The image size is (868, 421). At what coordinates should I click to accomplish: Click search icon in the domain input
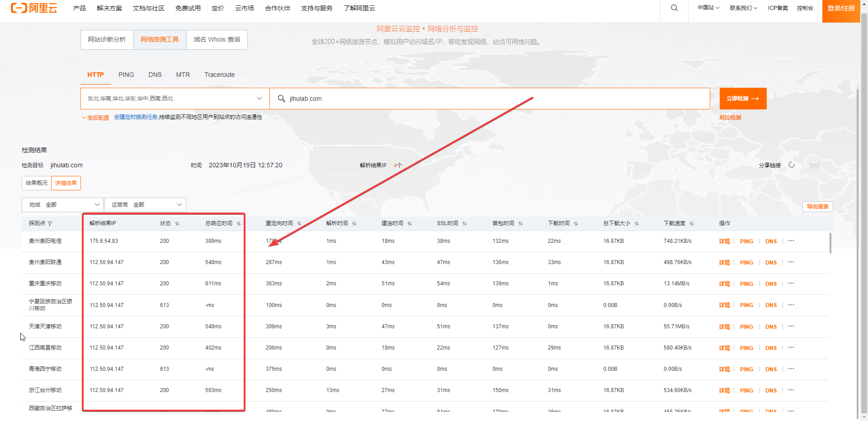click(281, 99)
